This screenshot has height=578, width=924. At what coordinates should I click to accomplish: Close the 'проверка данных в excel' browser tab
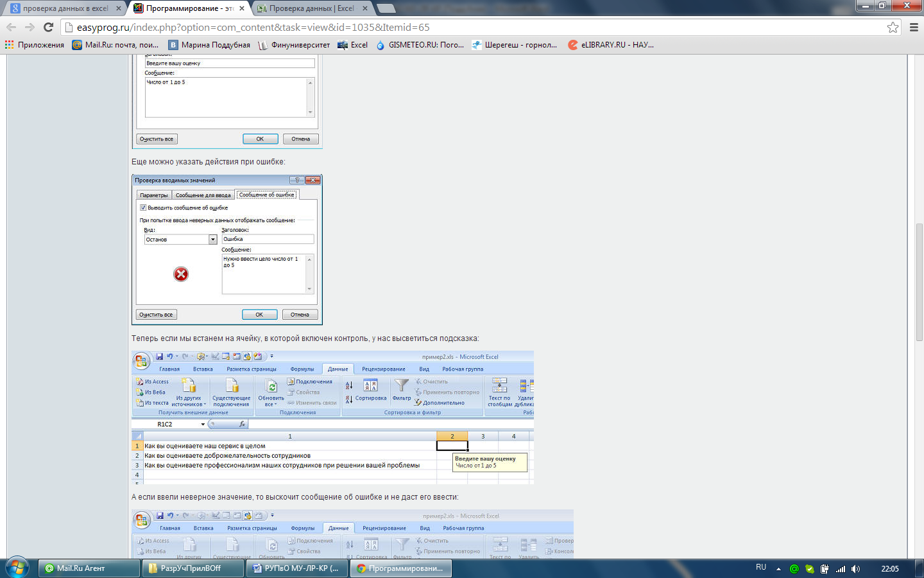(119, 8)
